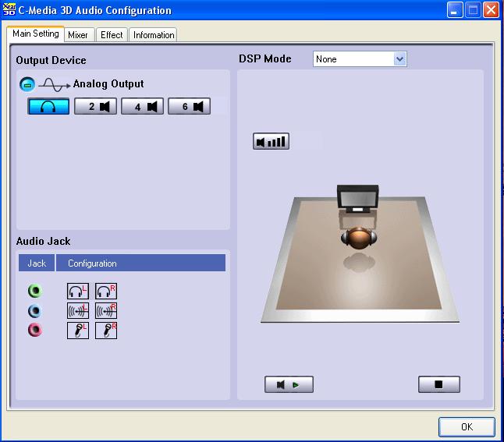504x442 pixels.
Task: Click the monitor in the 3D room
Action: tap(358, 199)
